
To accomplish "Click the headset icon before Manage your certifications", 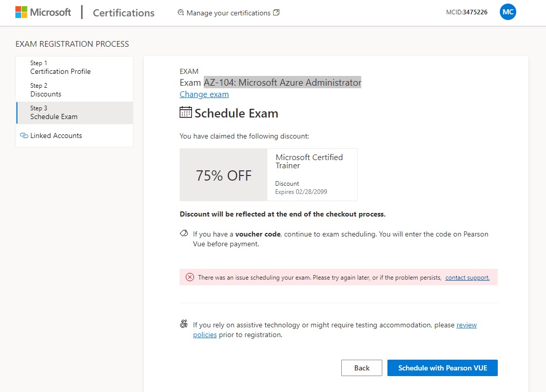I will coord(181,12).
